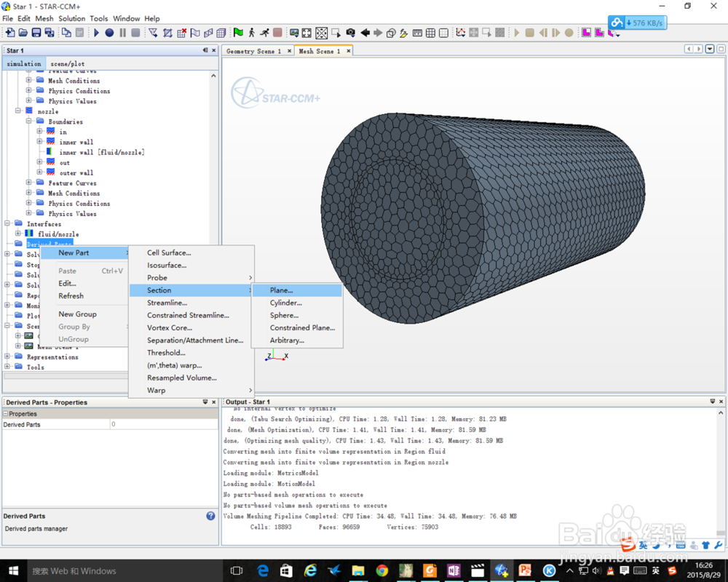Image resolution: width=728 pixels, height=582 pixels.
Task: Click the full grid table icon
Action: tap(430, 33)
